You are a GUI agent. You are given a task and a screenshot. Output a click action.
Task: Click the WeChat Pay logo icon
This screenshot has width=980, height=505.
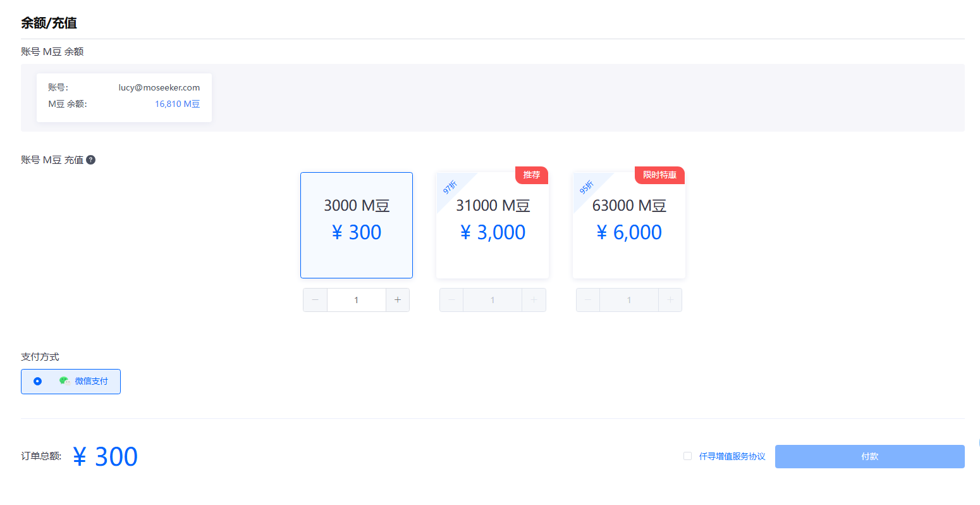tap(64, 381)
